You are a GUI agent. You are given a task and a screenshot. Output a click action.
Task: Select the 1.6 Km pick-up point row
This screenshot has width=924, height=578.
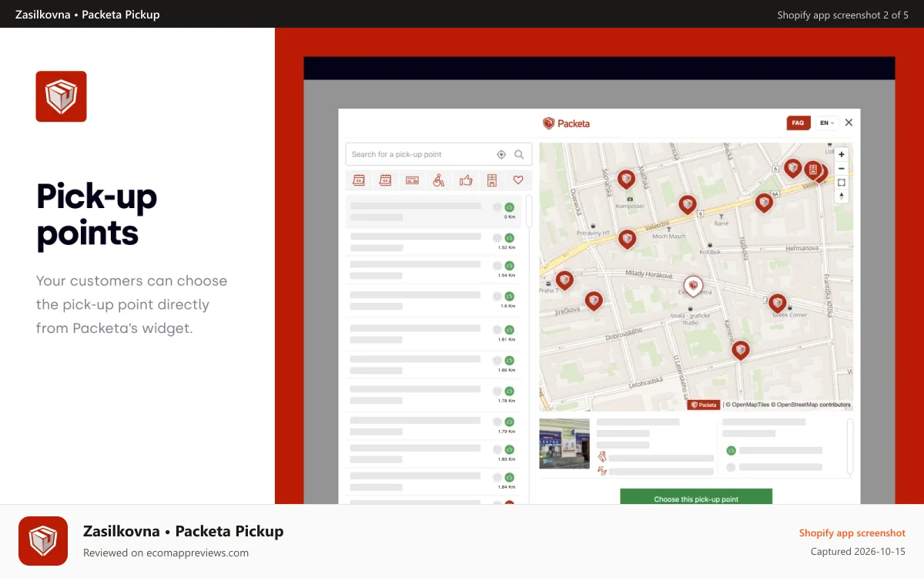434,300
